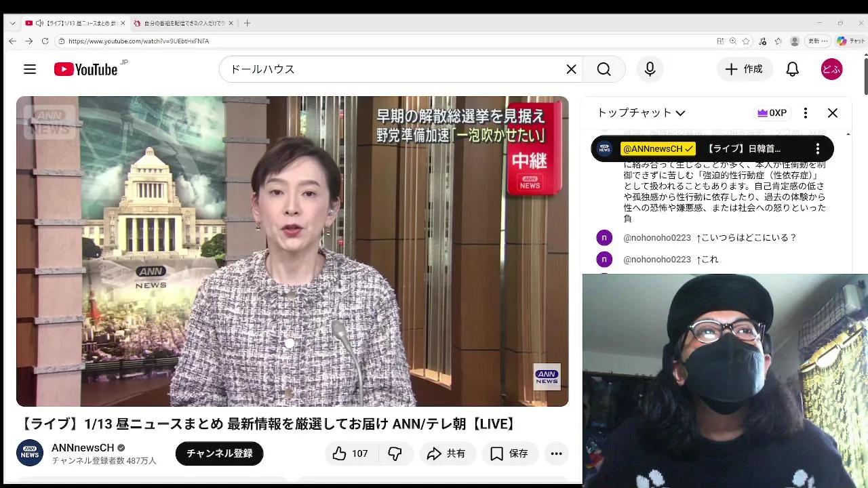
Task: Expand the トップチャット chat mode dropdown
Action: pyautogui.click(x=641, y=113)
